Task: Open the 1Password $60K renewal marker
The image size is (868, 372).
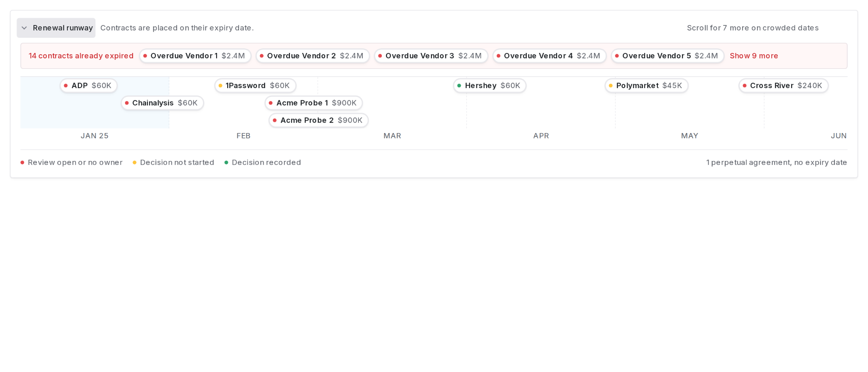Action: (255, 86)
